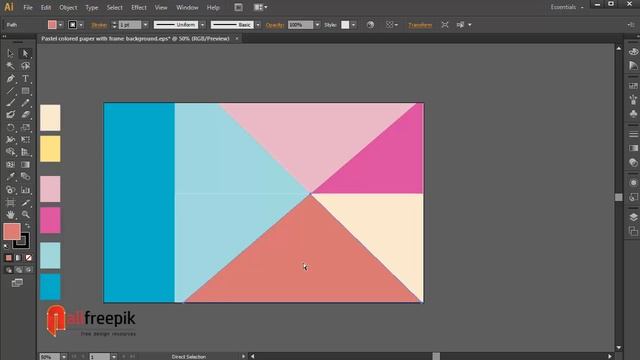Select the Blend tool

pyautogui.click(x=25, y=177)
